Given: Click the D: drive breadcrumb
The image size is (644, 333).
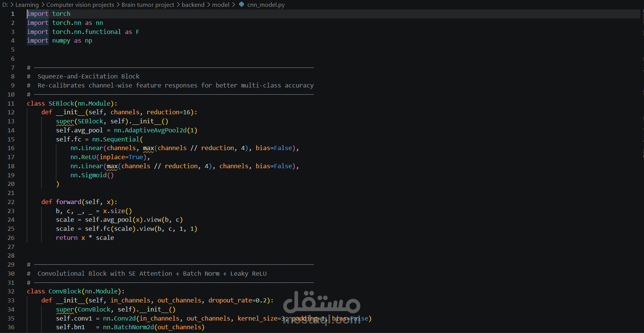Looking at the screenshot, I should click(5, 5).
